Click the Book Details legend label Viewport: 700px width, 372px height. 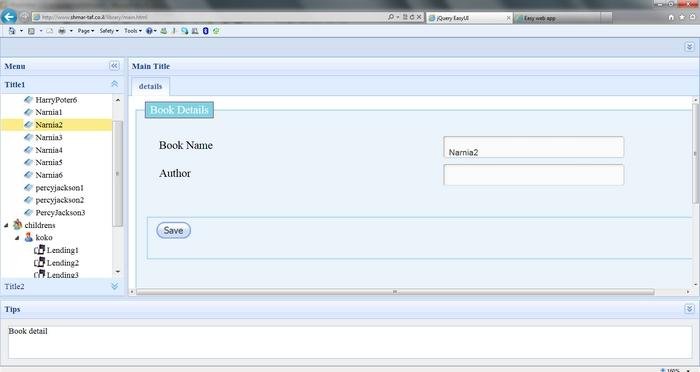pyautogui.click(x=179, y=110)
